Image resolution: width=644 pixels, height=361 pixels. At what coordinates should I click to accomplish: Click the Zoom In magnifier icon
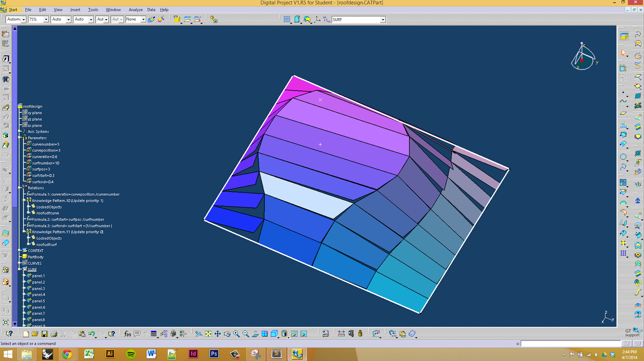click(x=236, y=334)
